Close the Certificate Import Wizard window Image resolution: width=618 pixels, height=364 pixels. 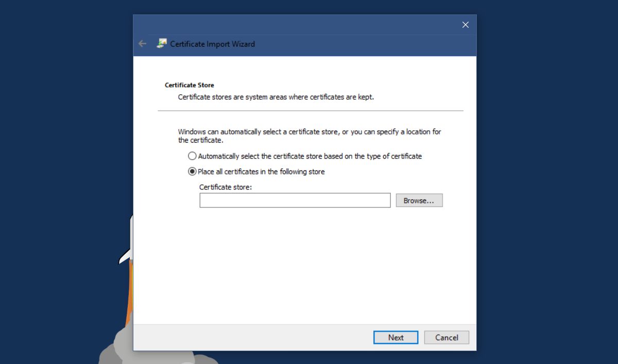[466, 25]
